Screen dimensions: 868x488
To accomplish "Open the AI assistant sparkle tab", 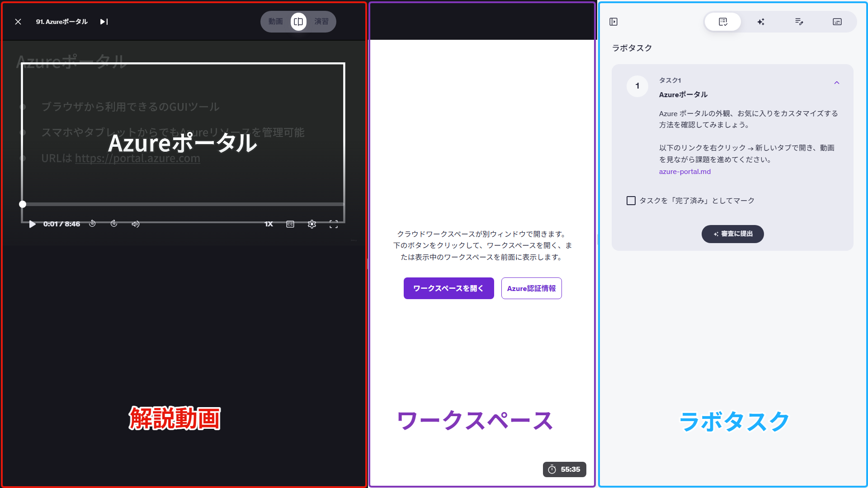I will (761, 22).
